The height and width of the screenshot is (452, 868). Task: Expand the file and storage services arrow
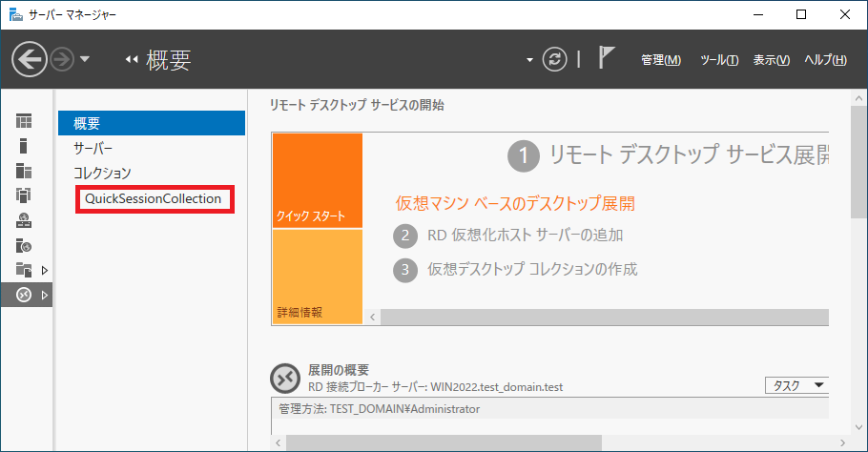pos(45,270)
